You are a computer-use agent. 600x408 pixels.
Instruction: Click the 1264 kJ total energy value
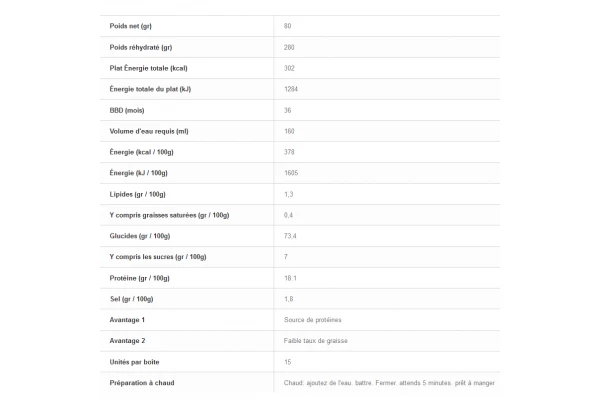pos(292,89)
